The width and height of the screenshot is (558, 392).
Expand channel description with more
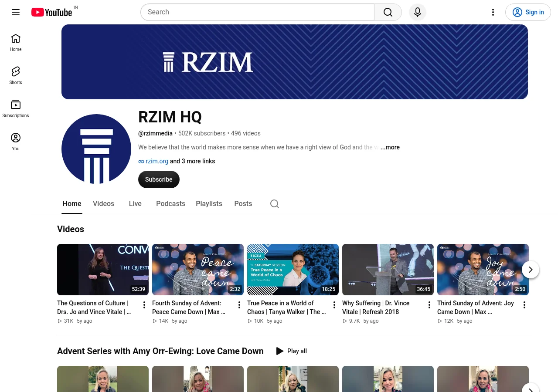[x=390, y=147]
